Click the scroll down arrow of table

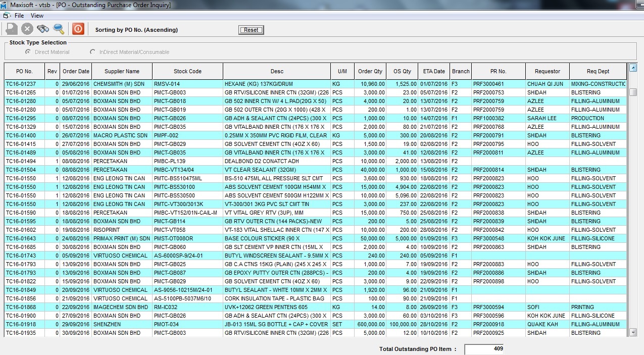coord(633,332)
